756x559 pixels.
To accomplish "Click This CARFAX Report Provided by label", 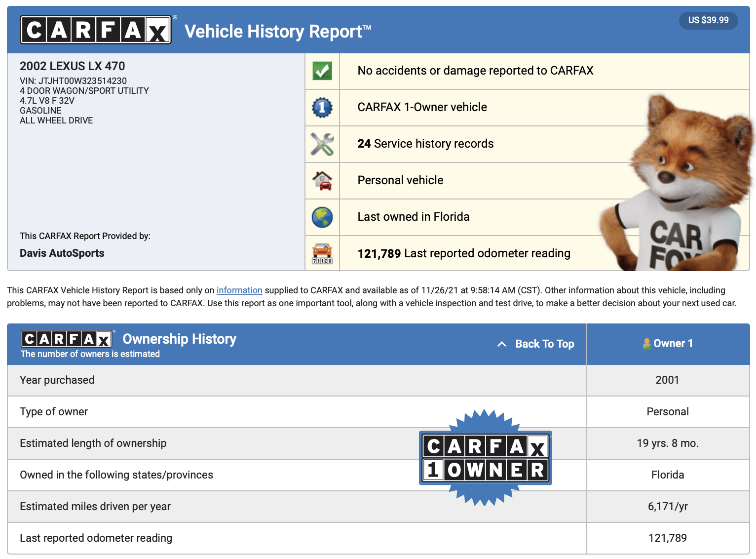I will click(85, 236).
